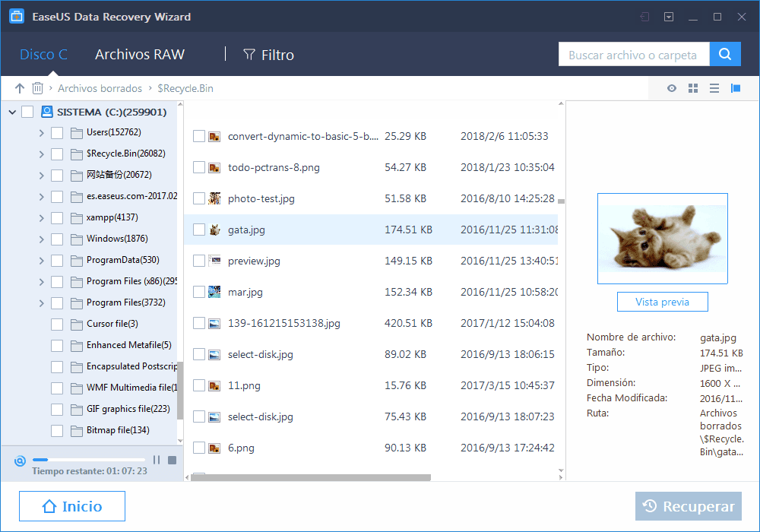Open the Filtro menu
The height and width of the screenshot is (532, 760).
click(x=268, y=54)
